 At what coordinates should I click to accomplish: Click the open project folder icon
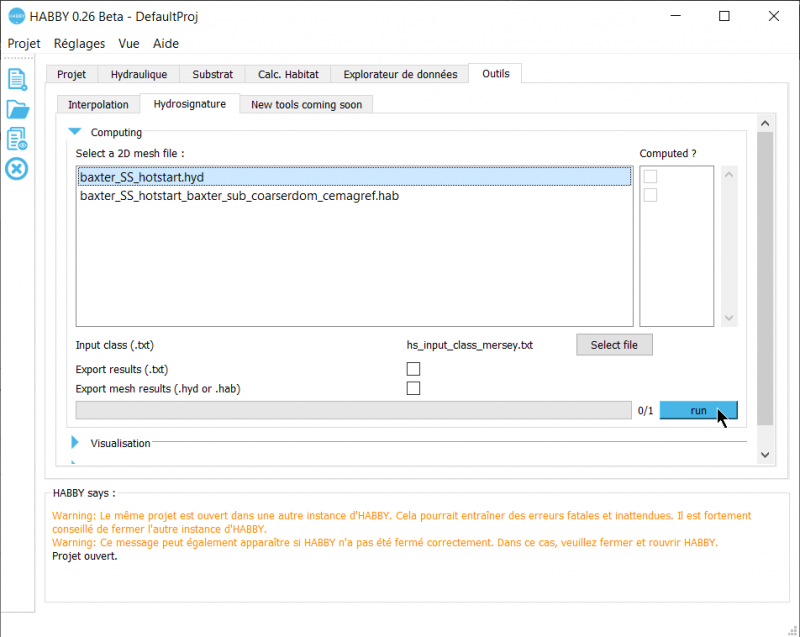click(x=16, y=109)
